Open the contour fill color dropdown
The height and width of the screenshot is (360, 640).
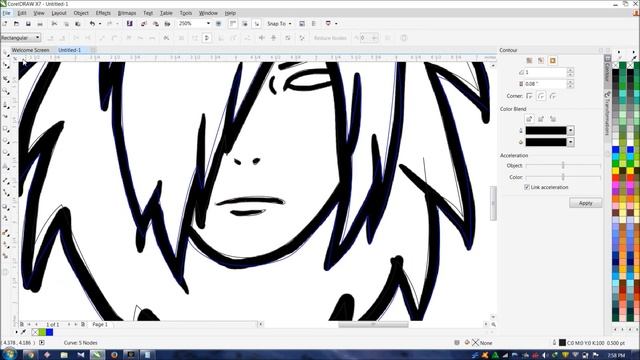pyautogui.click(x=571, y=142)
